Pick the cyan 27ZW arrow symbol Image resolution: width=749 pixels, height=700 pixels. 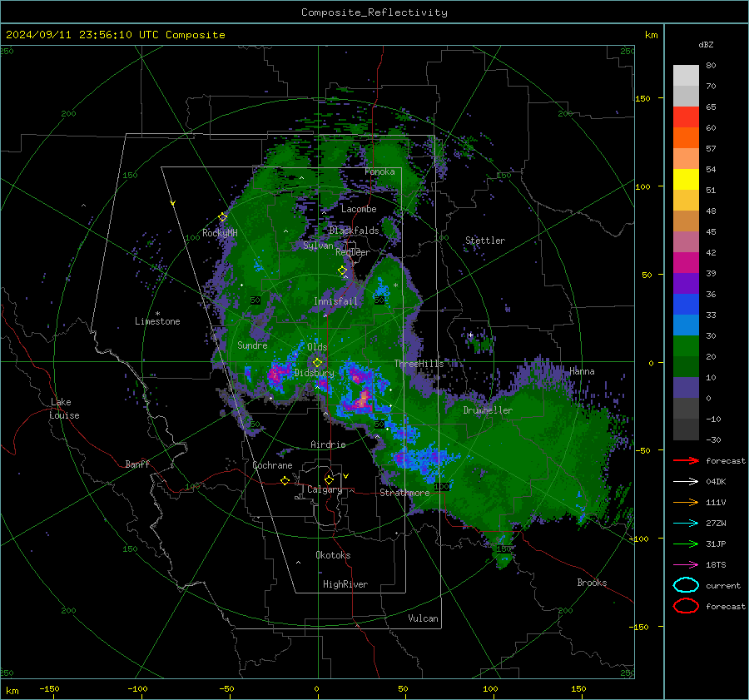686,524
